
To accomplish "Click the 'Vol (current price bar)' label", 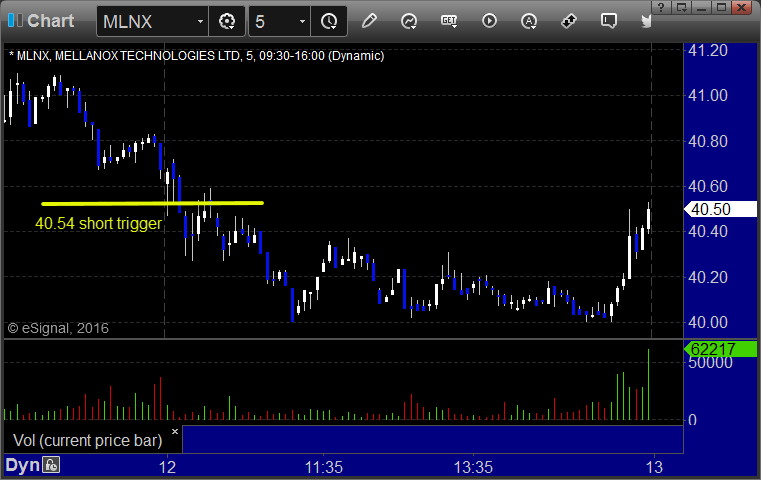I will (x=87, y=440).
